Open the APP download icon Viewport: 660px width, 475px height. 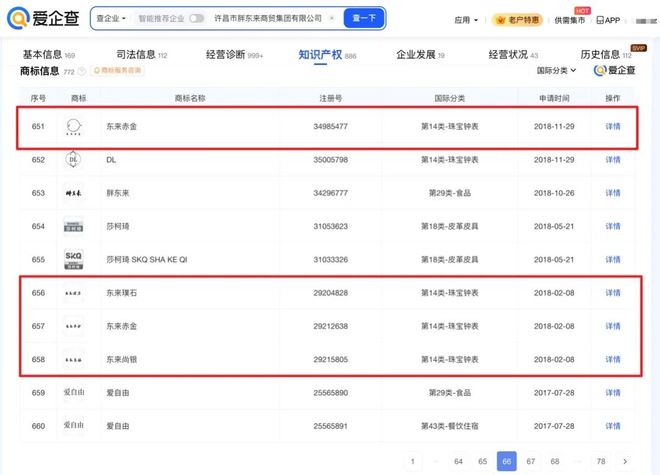[605, 20]
